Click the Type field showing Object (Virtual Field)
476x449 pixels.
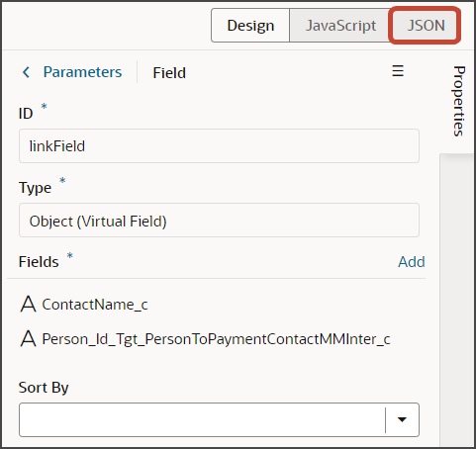pos(219,221)
